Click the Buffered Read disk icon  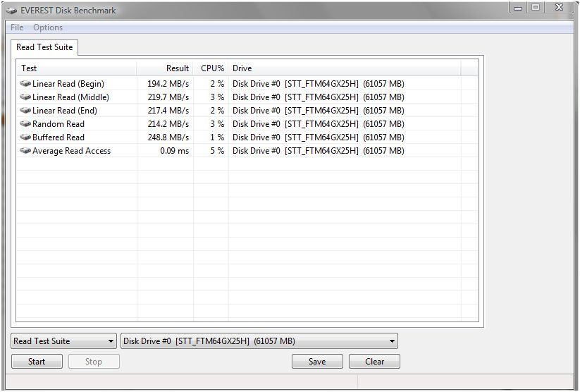[x=25, y=137]
